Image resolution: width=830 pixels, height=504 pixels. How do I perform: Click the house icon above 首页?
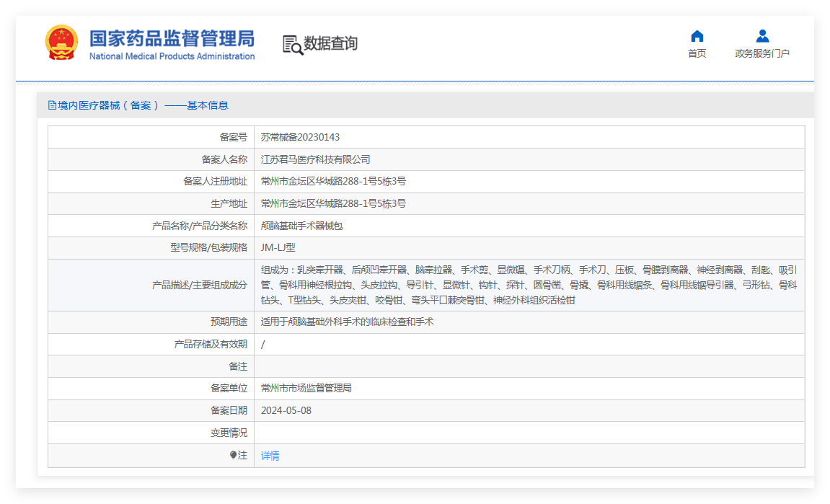(697, 36)
